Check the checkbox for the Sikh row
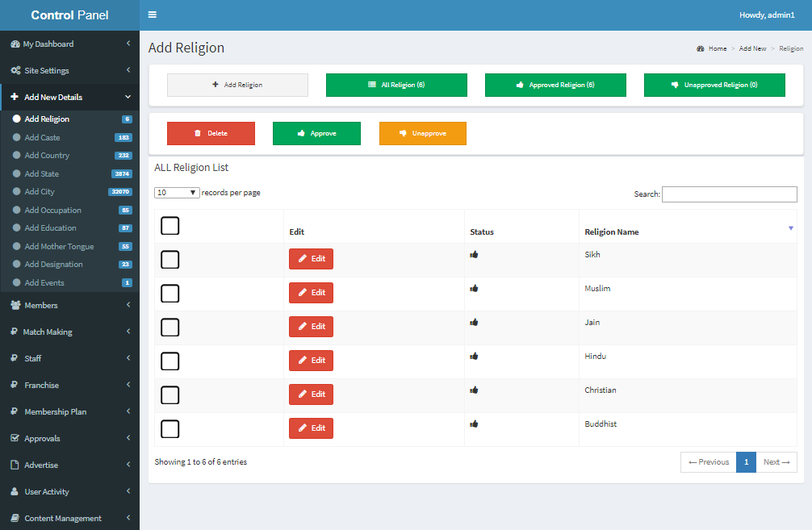Viewport: 812px width, 530px height. (x=170, y=259)
